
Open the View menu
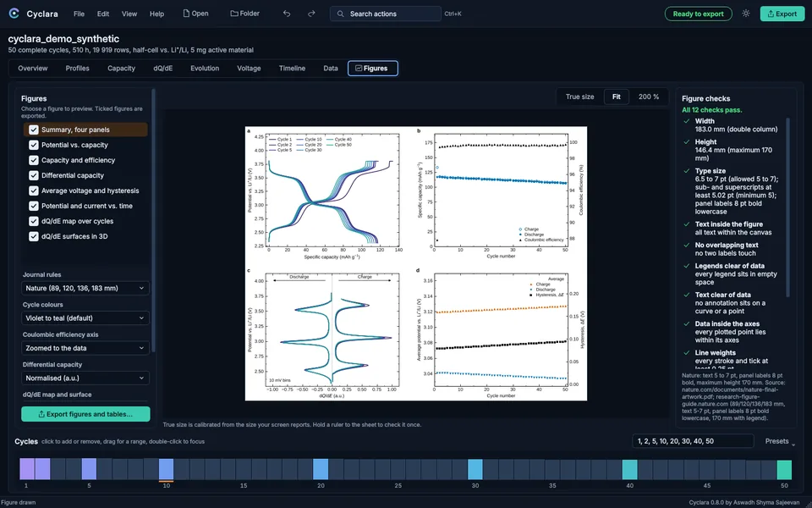point(129,14)
